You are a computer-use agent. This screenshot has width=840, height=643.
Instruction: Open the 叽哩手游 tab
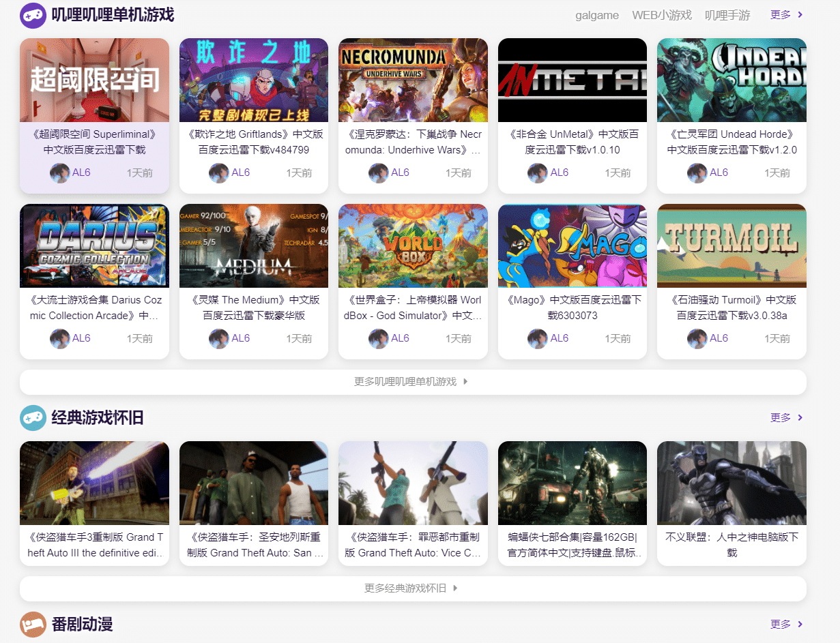tap(727, 15)
